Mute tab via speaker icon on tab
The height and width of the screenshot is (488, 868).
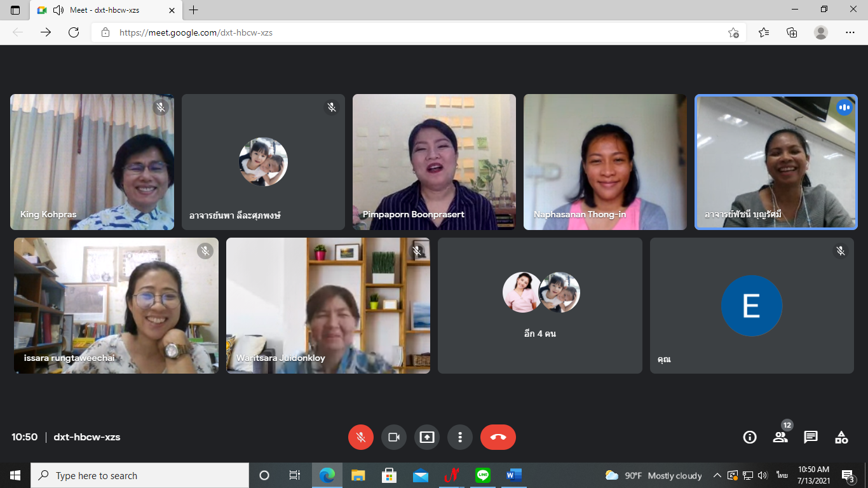click(x=58, y=10)
